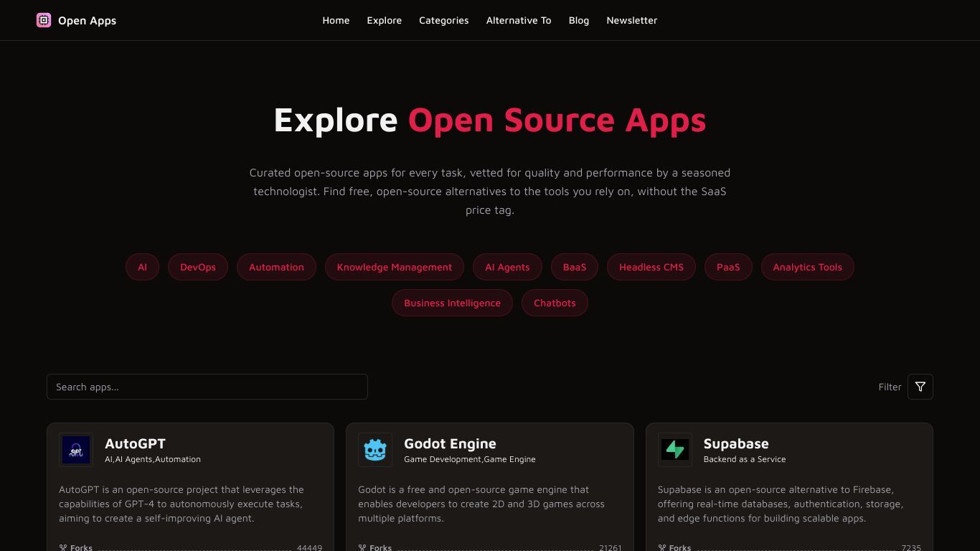Select the Analytics Tools tag
Image resolution: width=980 pixels, height=551 pixels.
(x=807, y=267)
